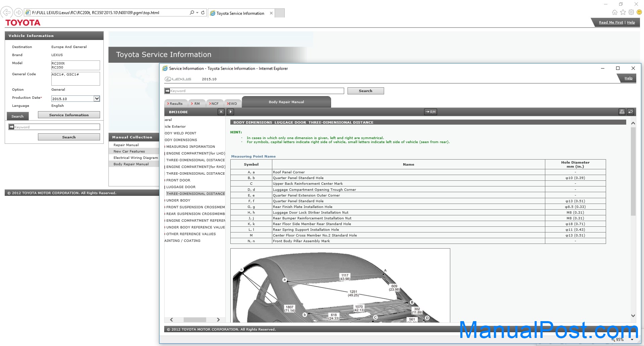Click the Help link in Service Information window

(x=628, y=78)
